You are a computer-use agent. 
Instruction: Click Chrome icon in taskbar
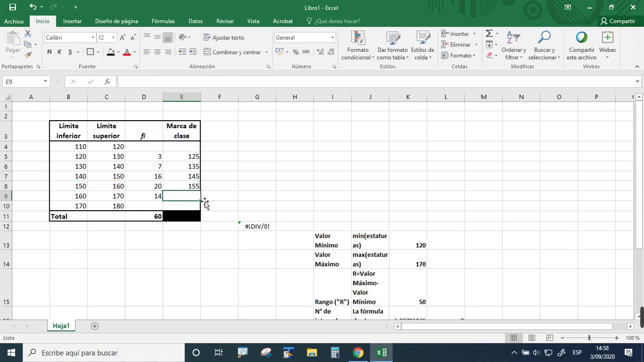coord(358,352)
